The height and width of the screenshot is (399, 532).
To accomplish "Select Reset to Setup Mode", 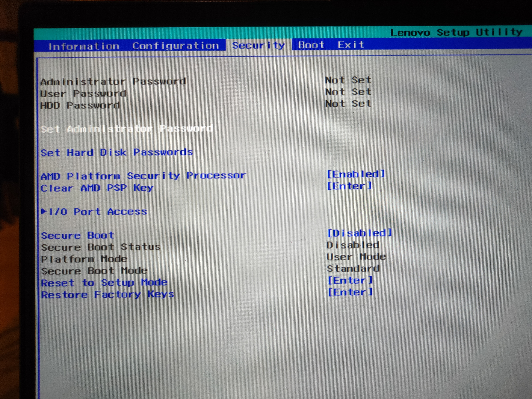I will pos(104,283).
